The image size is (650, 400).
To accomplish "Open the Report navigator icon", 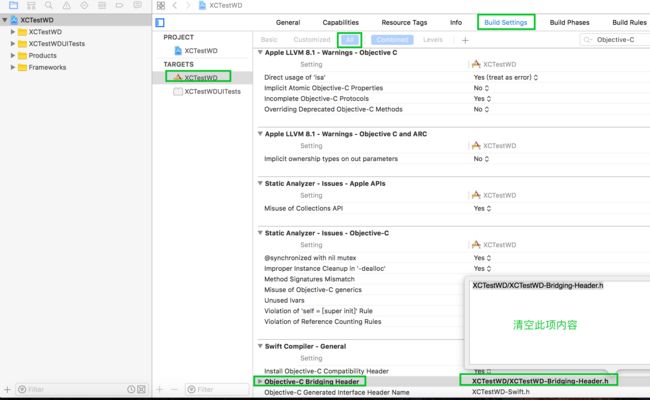I will (x=137, y=5).
